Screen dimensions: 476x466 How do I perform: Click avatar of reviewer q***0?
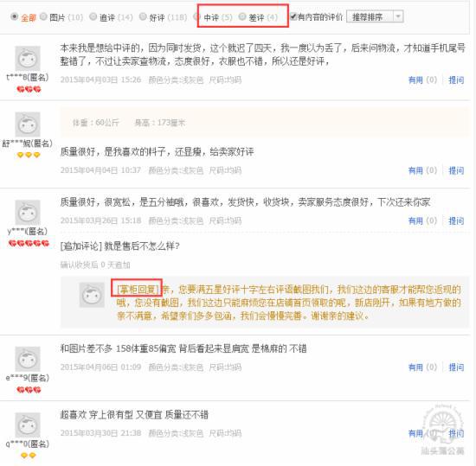point(28,425)
